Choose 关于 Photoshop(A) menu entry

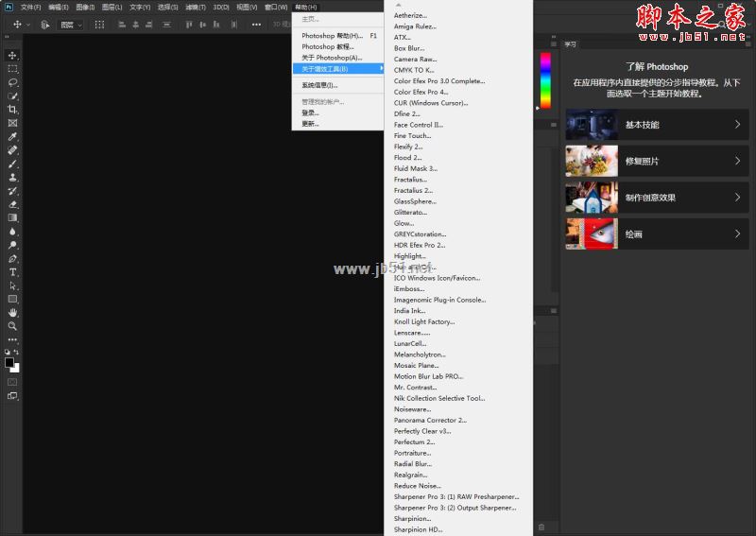click(338, 58)
